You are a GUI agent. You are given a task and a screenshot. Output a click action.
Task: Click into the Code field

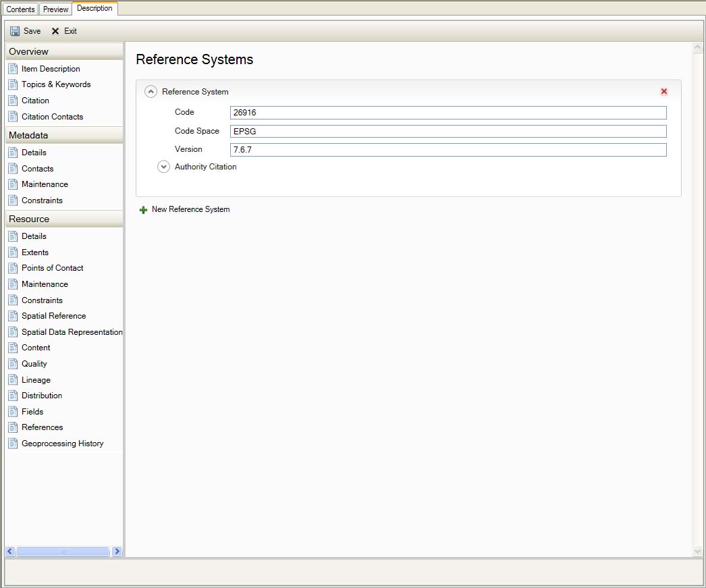pyautogui.click(x=447, y=113)
